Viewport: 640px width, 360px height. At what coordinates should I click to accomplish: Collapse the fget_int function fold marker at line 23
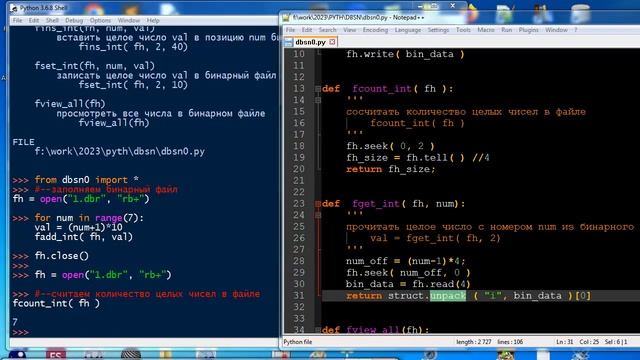[318, 204]
